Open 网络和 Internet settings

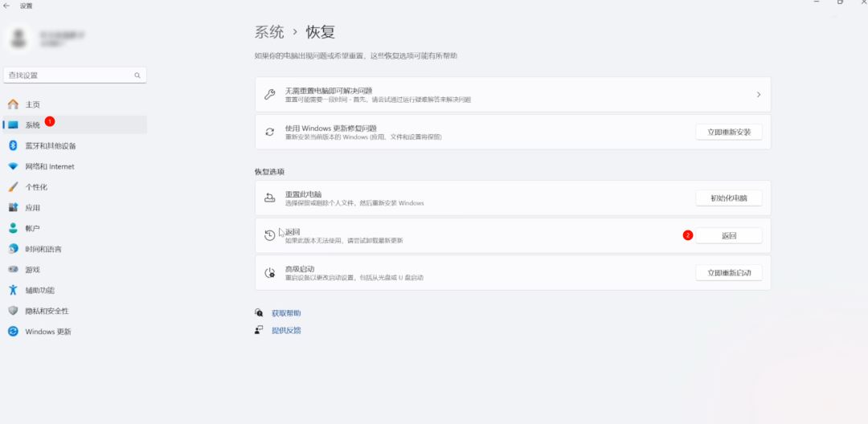(x=76, y=166)
